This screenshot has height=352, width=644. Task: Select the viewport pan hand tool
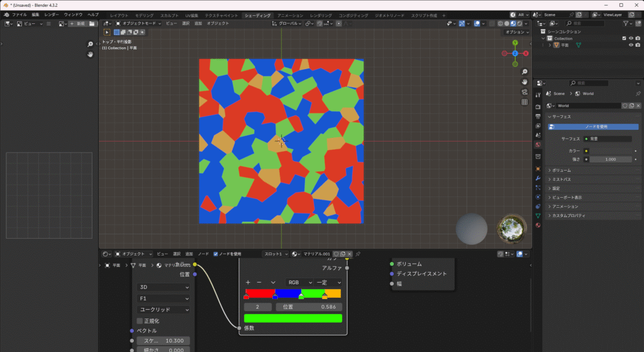click(525, 82)
